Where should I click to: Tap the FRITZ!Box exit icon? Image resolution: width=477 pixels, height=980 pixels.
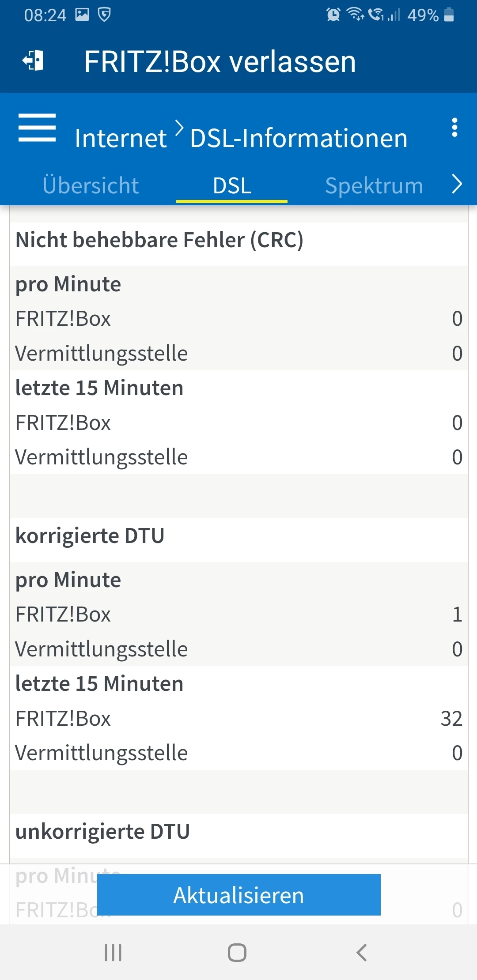(x=33, y=60)
